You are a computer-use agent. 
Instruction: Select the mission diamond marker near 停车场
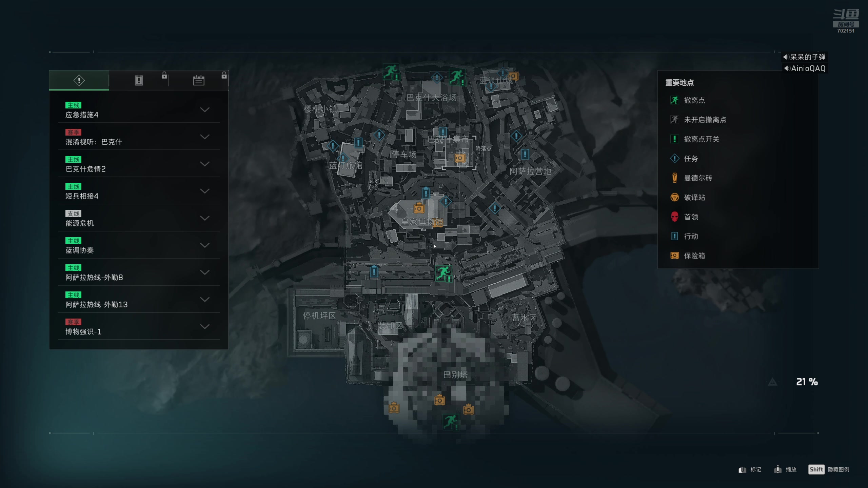pos(379,135)
